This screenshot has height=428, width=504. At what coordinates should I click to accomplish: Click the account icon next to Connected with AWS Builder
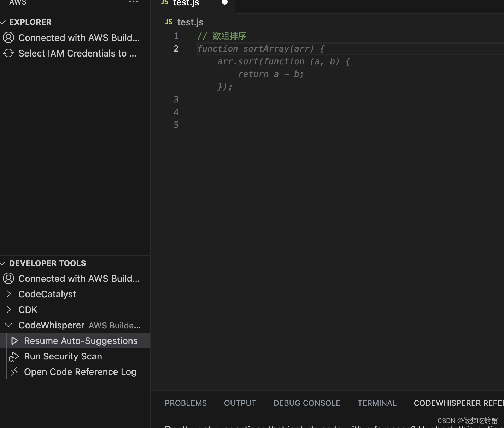pos(8,37)
